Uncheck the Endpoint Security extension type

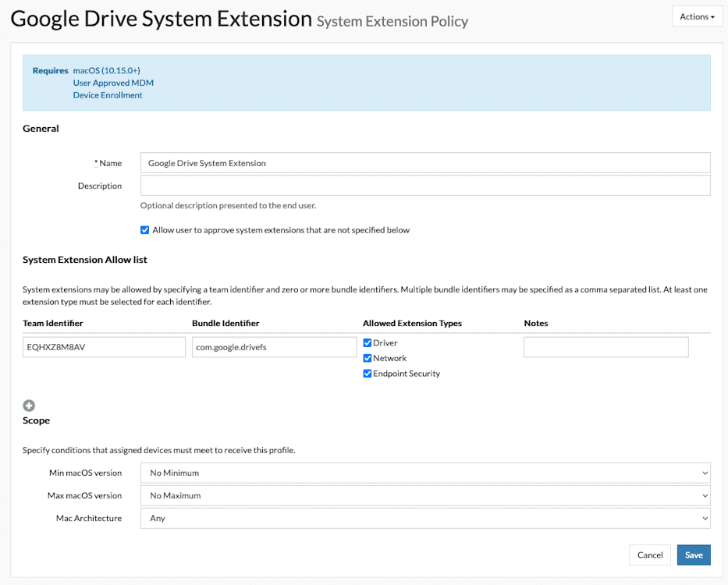pos(368,374)
